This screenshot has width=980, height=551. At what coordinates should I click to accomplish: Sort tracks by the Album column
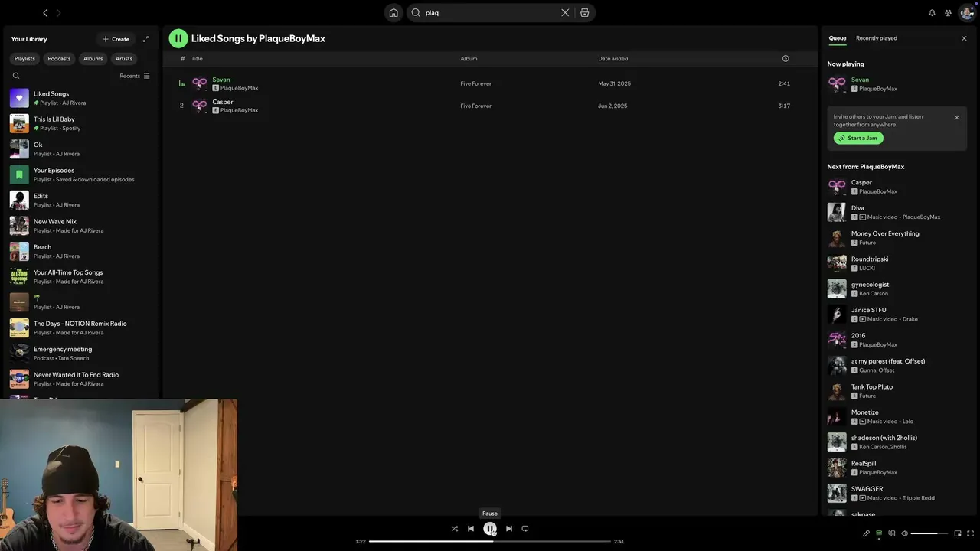click(x=469, y=59)
